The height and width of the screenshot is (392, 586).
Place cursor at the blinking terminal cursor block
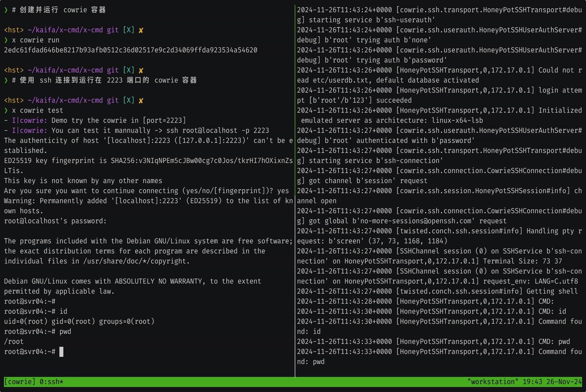[62, 352]
